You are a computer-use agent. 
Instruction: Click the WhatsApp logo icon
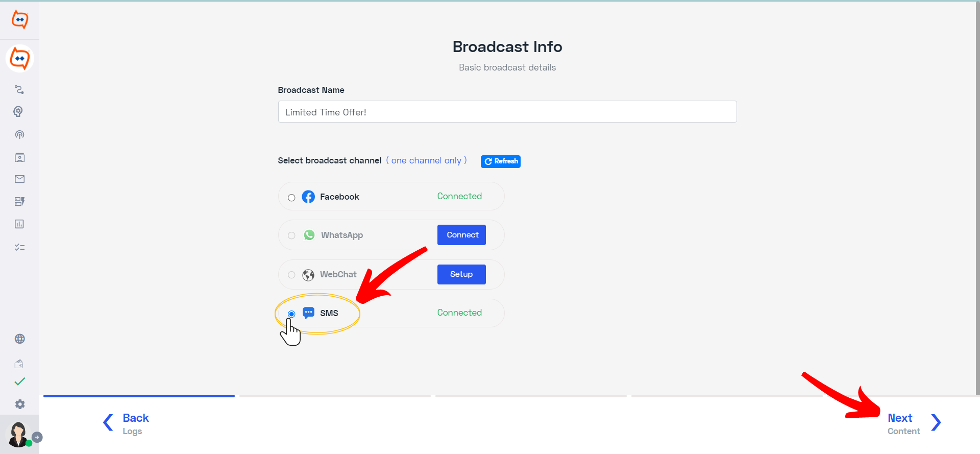(309, 235)
